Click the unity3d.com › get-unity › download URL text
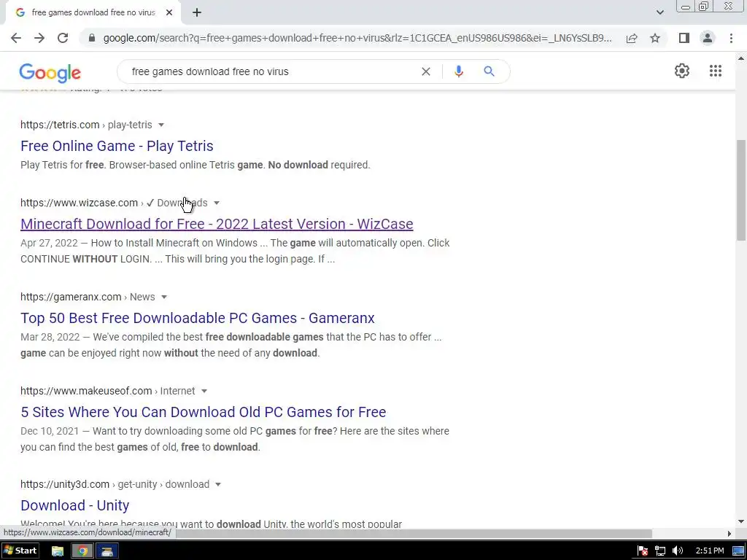 pyautogui.click(x=115, y=484)
